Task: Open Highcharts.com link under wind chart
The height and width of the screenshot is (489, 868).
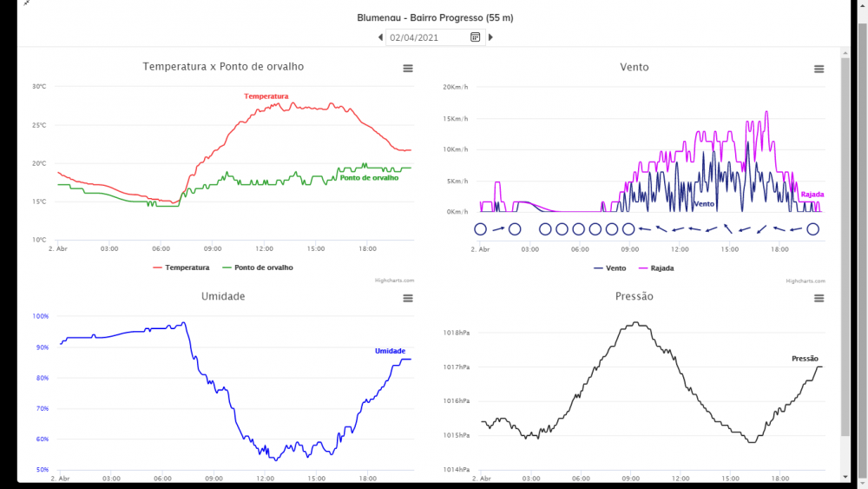Action: (806, 281)
